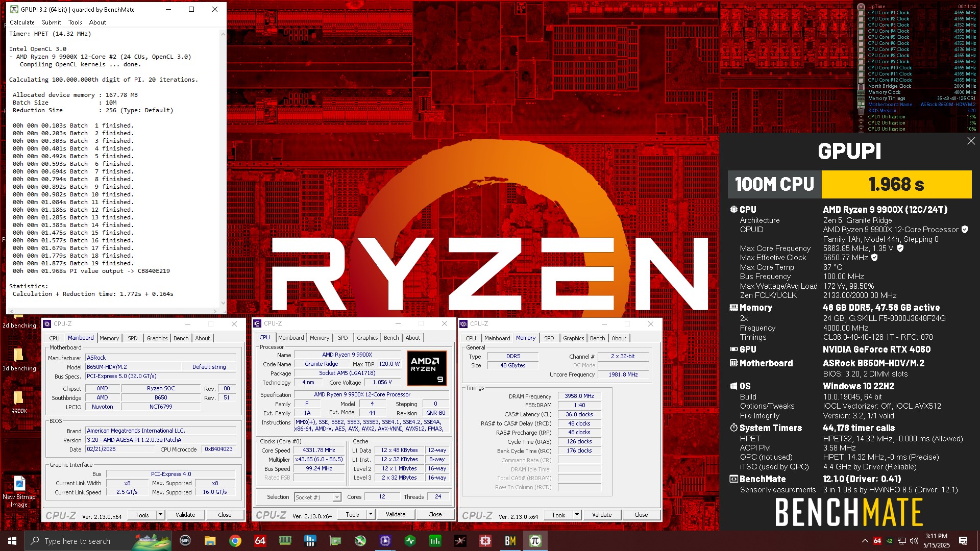Open the dark X taskbar icon

(x=460, y=541)
